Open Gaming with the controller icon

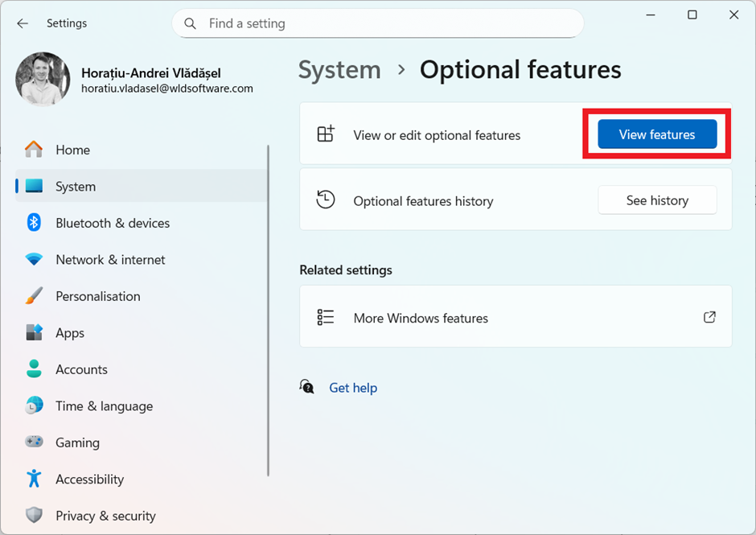pyautogui.click(x=33, y=442)
